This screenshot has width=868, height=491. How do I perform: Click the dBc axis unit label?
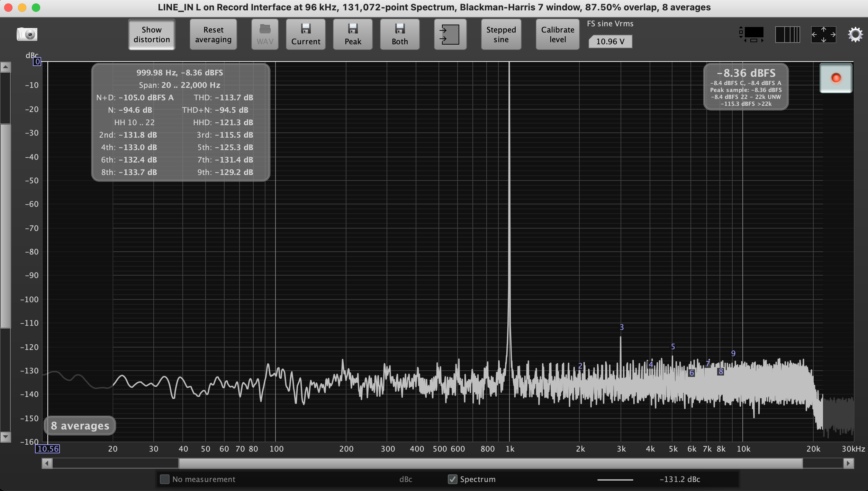(x=32, y=55)
